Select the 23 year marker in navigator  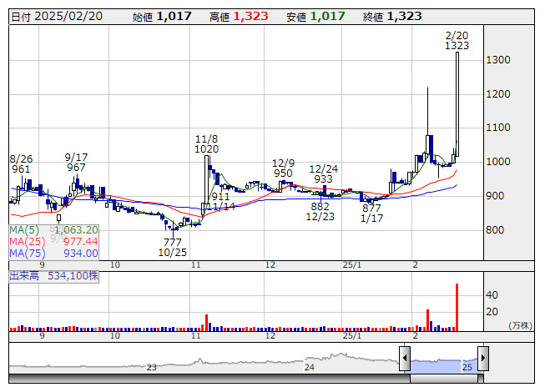[x=152, y=367]
